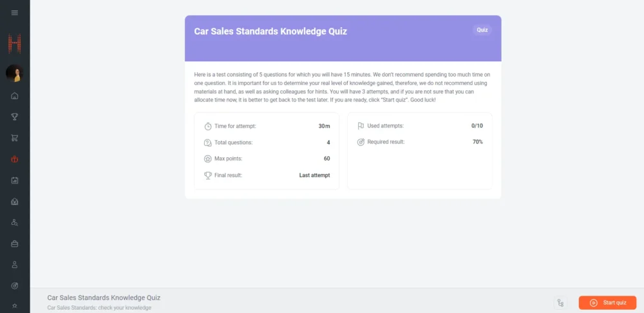Go to the Home icon in the sidebar
Viewport: 644px width, 313px height.
(15, 96)
